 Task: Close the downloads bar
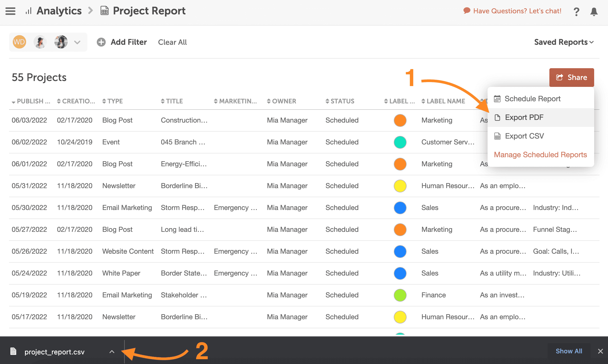(600, 351)
